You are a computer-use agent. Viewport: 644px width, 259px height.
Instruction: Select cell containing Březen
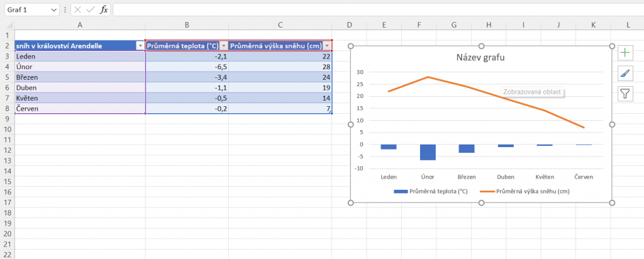point(79,77)
